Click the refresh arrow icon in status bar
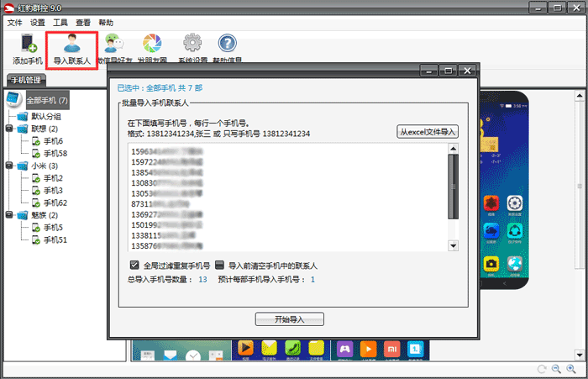 pos(542,369)
